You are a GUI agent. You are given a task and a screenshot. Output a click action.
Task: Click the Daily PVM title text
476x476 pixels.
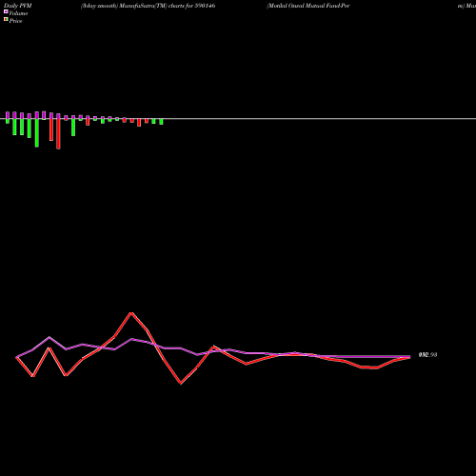pos(18,6)
